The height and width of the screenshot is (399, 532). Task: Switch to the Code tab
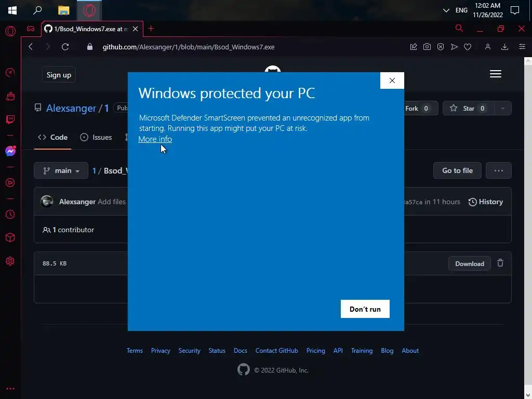coord(53,137)
